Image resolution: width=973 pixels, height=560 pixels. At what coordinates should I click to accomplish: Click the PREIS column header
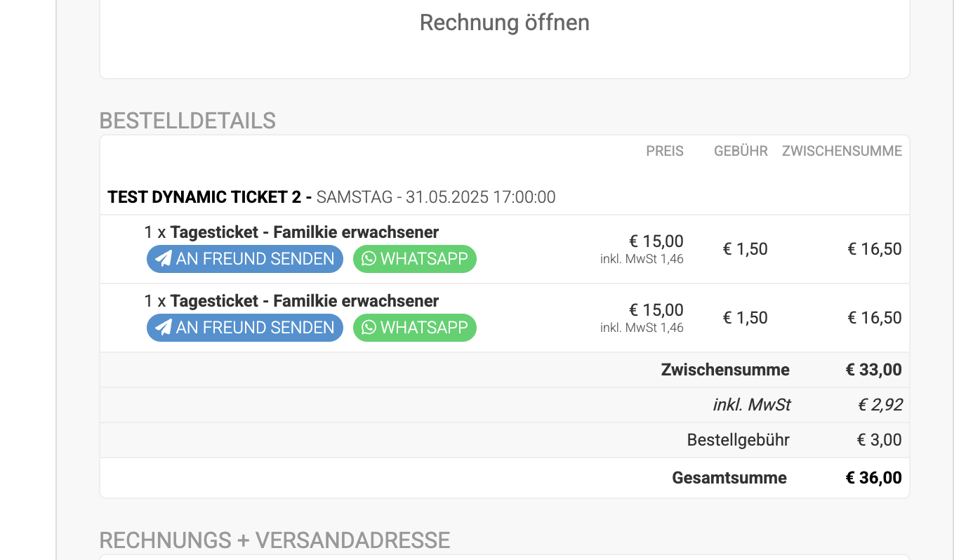tap(664, 151)
